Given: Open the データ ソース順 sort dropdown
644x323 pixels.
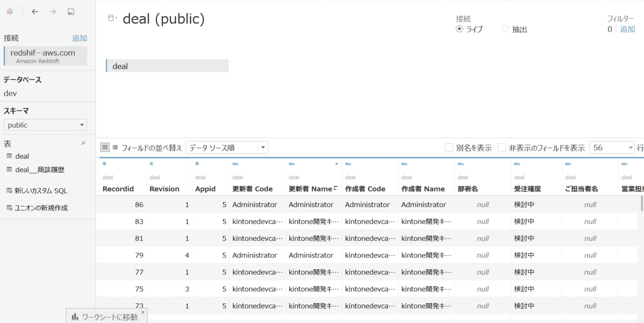Looking at the screenshot, I should click(x=226, y=148).
